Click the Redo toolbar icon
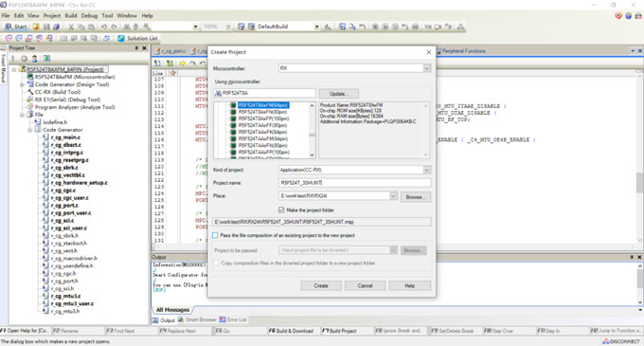Viewport: 644px width, 346px height. 114,27
